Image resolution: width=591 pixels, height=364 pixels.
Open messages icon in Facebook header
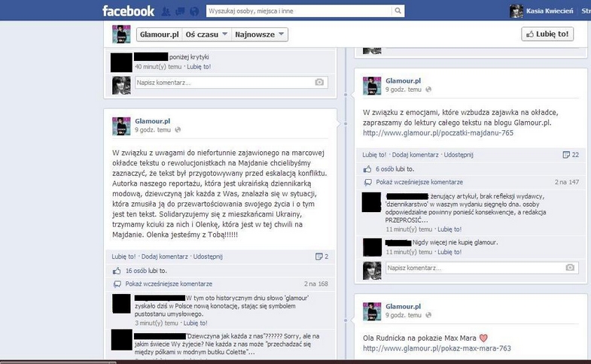pos(180,11)
